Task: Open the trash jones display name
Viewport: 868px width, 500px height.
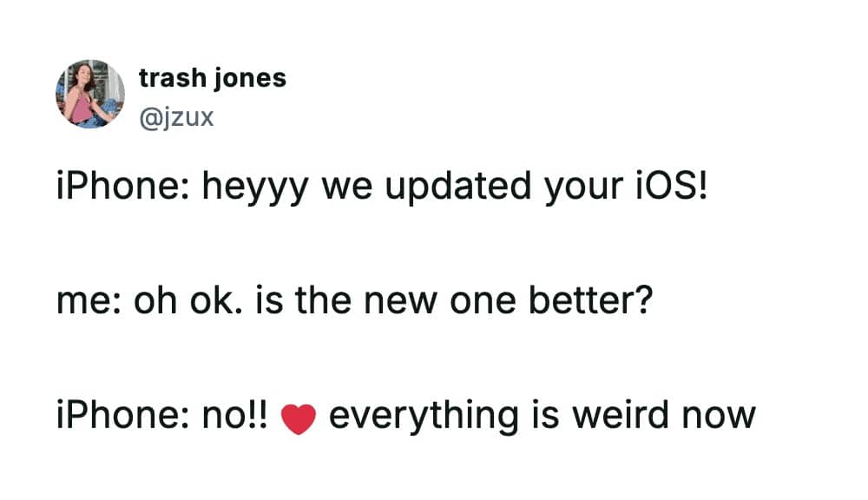Action: (212, 78)
